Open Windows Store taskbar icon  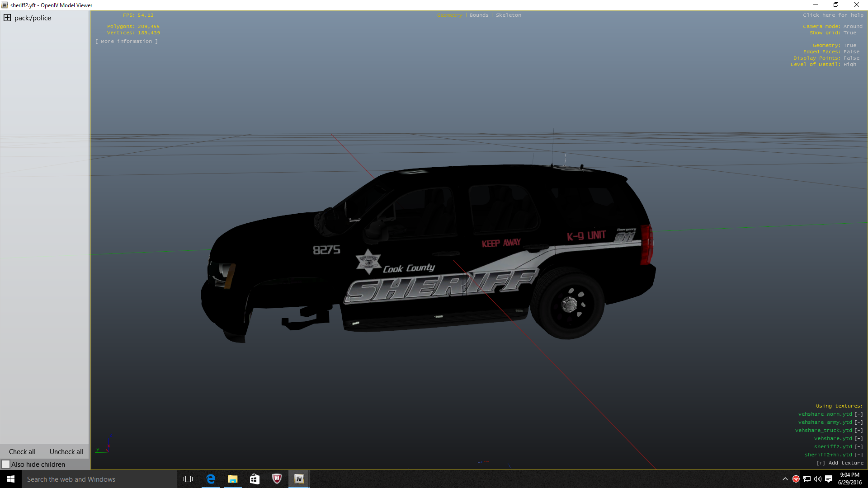(255, 479)
